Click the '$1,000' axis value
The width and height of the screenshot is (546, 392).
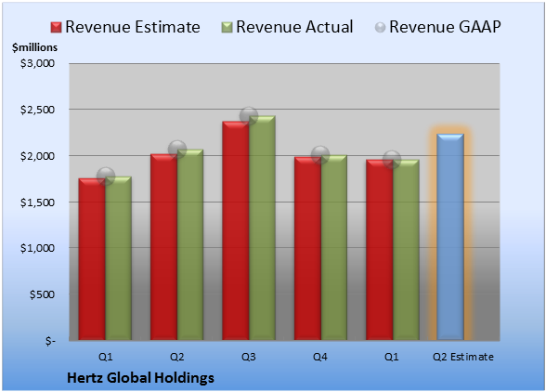tap(37, 248)
